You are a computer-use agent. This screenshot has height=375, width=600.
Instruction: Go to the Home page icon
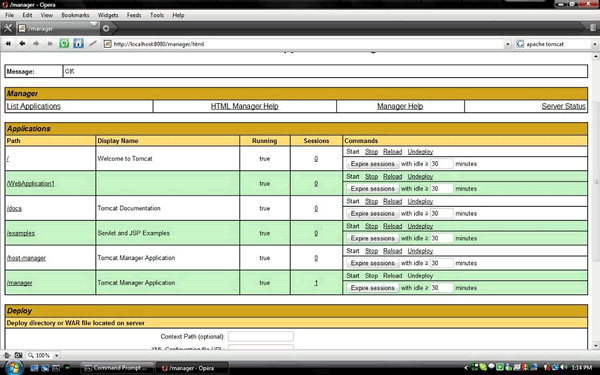(x=78, y=44)
